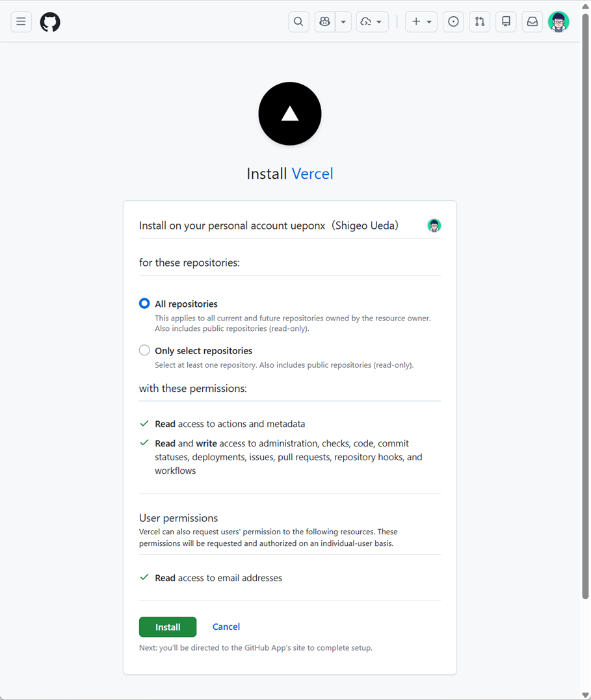Open the notifications inbox icon
Image resolution: width=591 pixels, height=700 pixels.
click(x=532, y=21)
